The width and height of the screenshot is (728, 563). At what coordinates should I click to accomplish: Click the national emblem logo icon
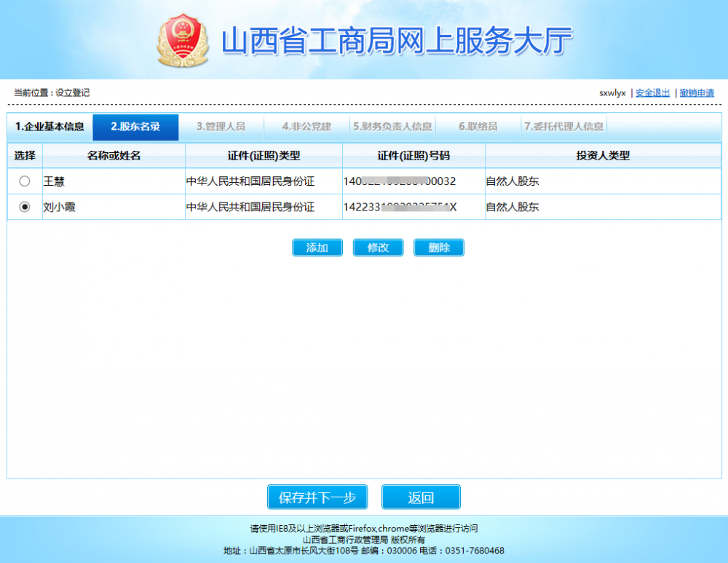coord(183,40)
